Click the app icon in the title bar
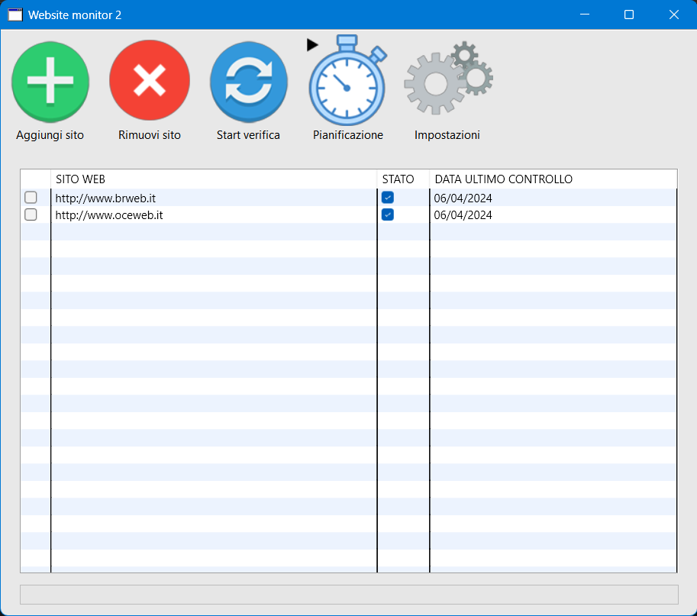The height and width of the screenshot is (616, 697). click(15, 15)
